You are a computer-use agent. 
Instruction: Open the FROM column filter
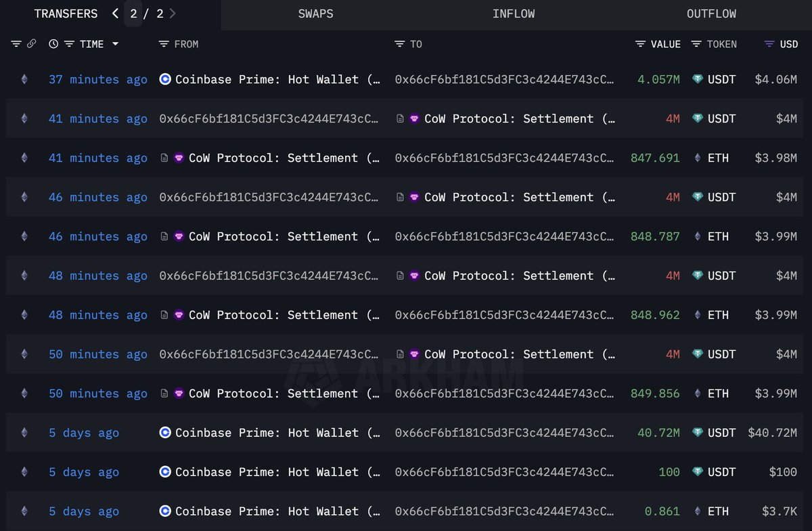click(164, 44)
